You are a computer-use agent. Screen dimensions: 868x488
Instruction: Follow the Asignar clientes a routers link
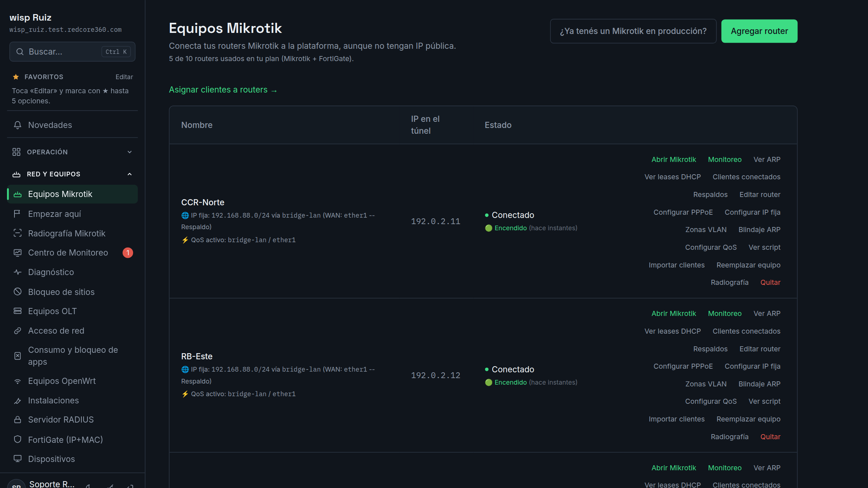point(223,90)
